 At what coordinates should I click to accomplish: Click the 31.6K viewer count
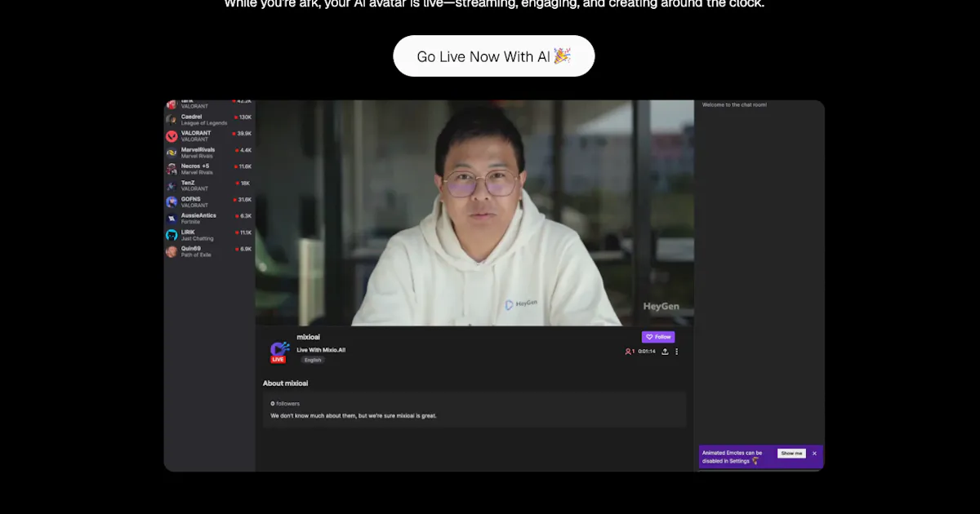point(243,200)
